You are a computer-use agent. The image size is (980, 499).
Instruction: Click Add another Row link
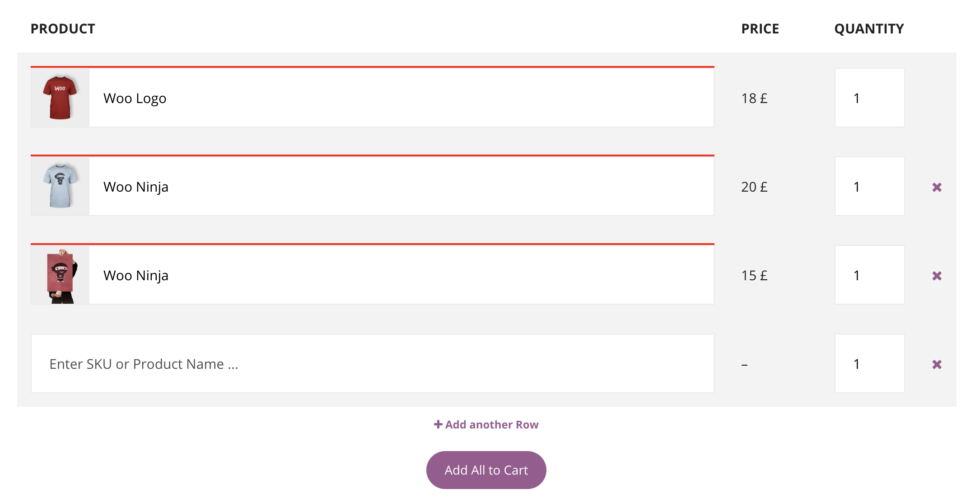point(491,424)
